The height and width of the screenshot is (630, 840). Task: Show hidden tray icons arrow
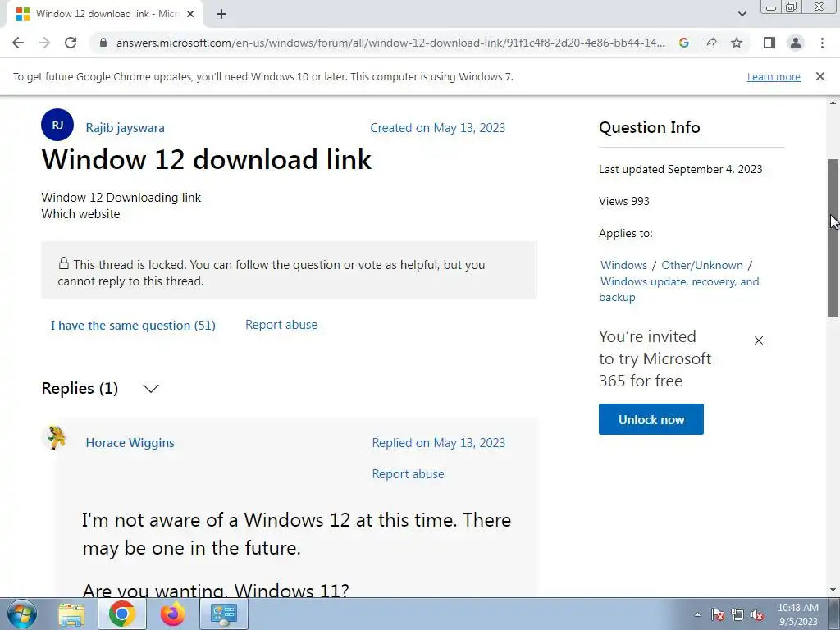[697, 615]
